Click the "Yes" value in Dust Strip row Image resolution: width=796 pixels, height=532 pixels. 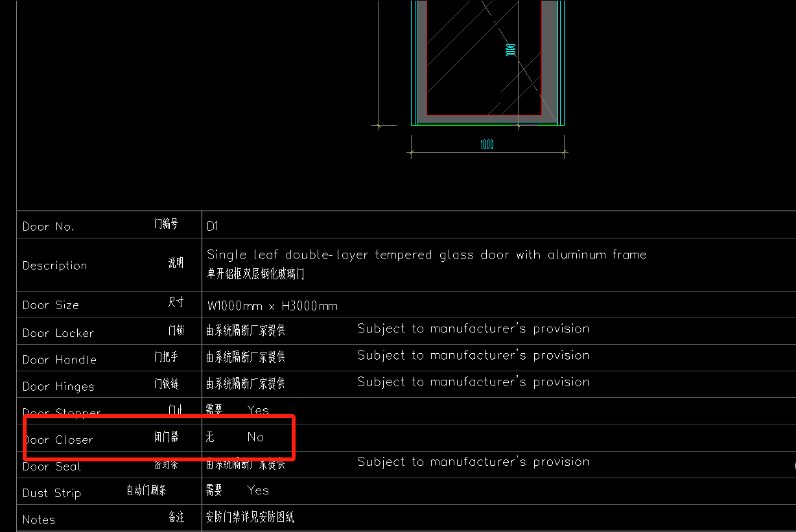coord(258,491)
